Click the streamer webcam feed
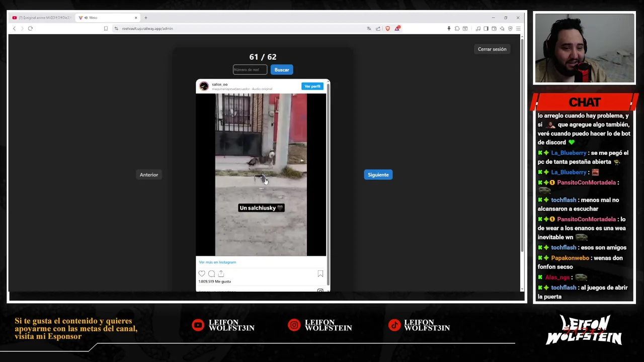This screenshot has width=644, height=362. (x=585, y=48)
